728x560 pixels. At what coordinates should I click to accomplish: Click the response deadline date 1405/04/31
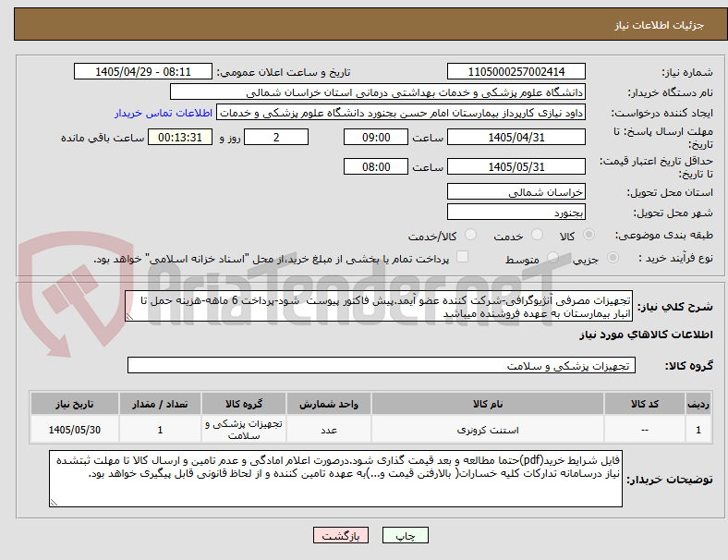click(516, 137)
